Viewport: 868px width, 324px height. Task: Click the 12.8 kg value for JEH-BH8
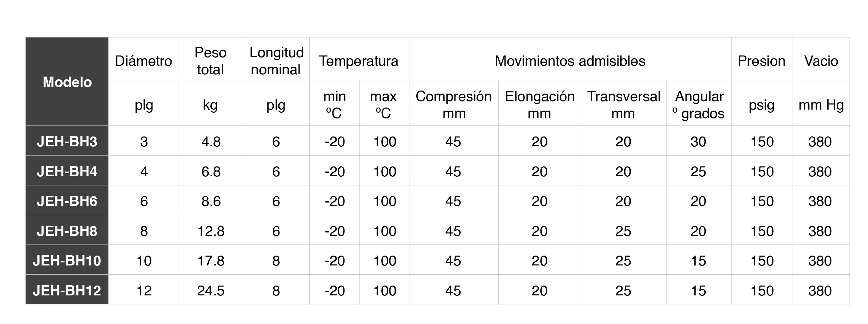tap(211, 230)
